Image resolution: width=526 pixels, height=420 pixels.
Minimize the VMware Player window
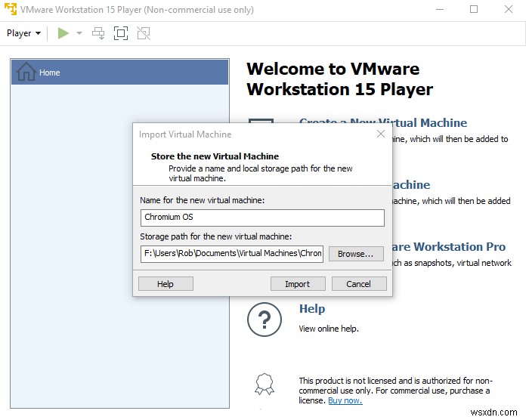[x=440, y=9]
